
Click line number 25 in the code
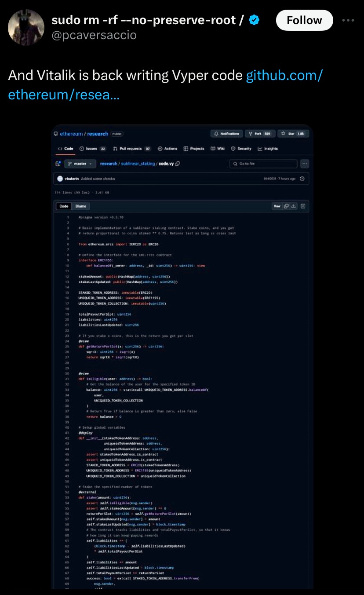pyautogui.click(x=67, y=347)
